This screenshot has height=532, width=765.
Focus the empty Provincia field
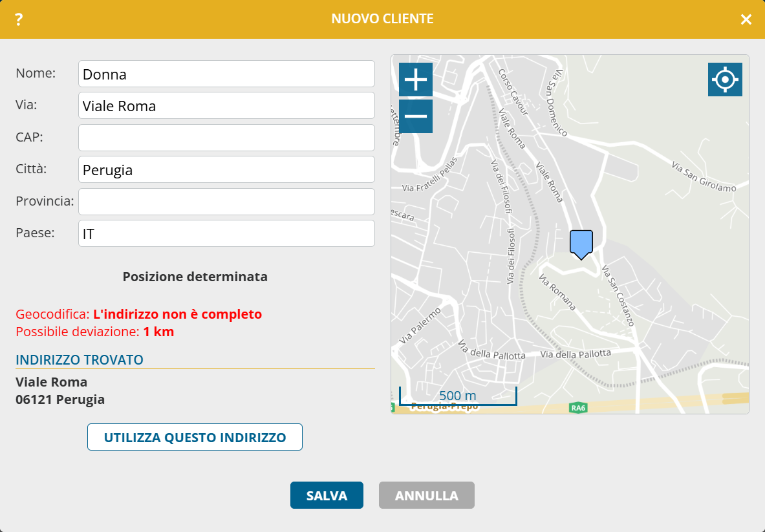[x=226, y=202]
